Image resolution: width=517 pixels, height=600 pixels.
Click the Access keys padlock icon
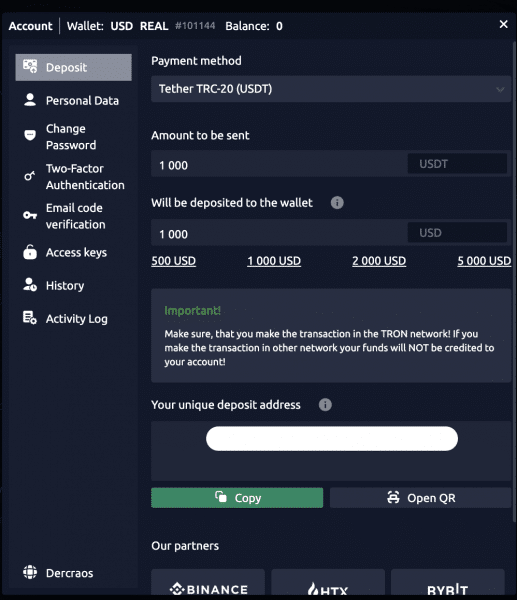coord(30,252)
